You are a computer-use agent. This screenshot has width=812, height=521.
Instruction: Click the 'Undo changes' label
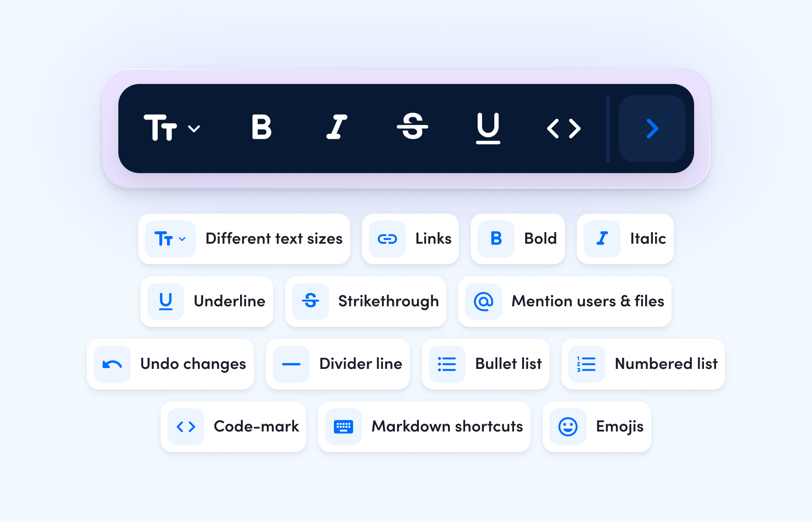(x=193, y=364)
